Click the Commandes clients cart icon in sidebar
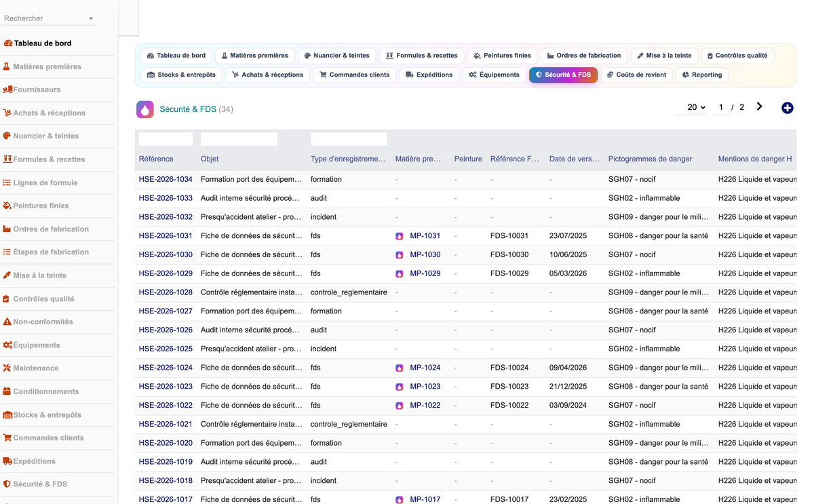 pyautogui.click(x=7, y=438)
